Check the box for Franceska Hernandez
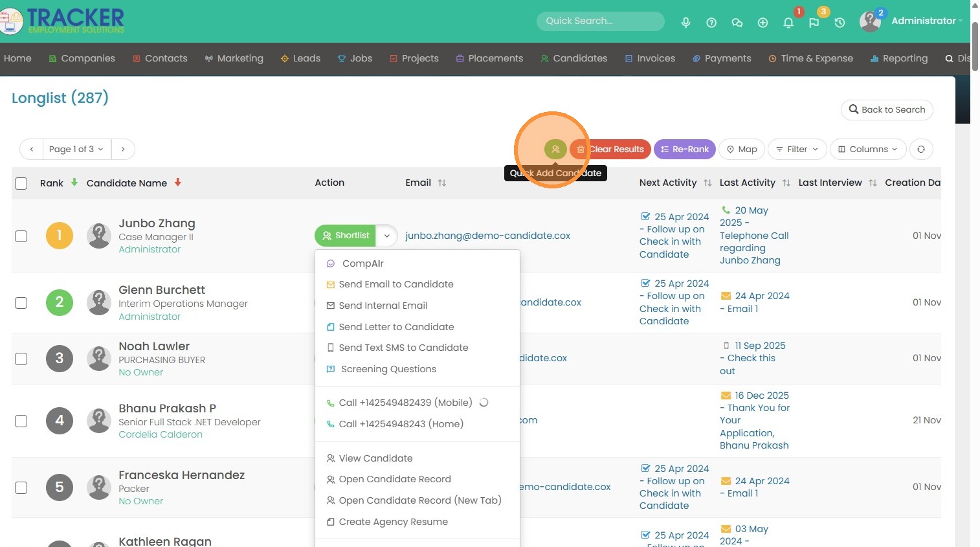Screen dimensions: 980x547 21,487
